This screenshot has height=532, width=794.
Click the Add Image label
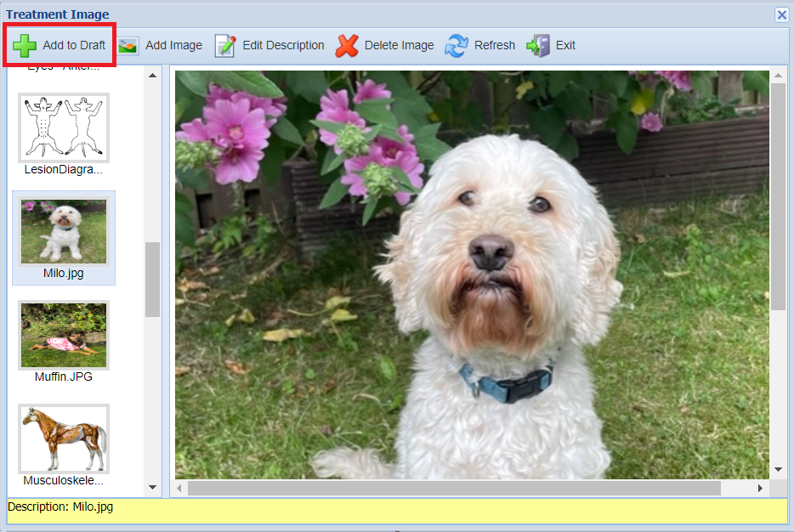tap(173, 45)
